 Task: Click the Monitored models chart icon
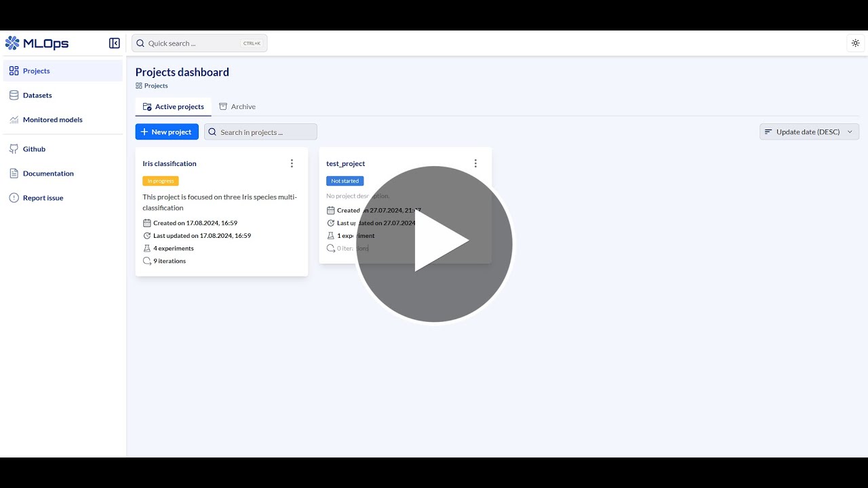pos(14,120)
